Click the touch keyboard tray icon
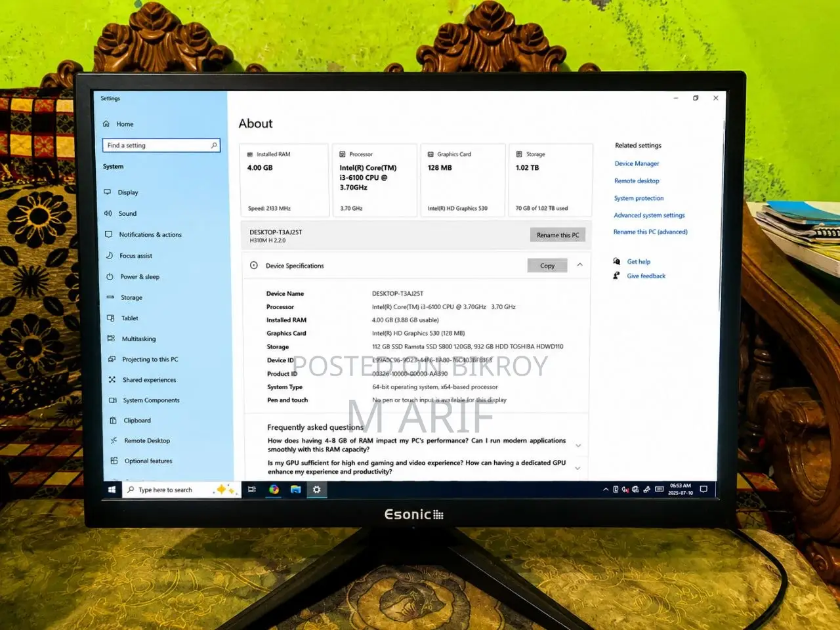 click(659, 490)
